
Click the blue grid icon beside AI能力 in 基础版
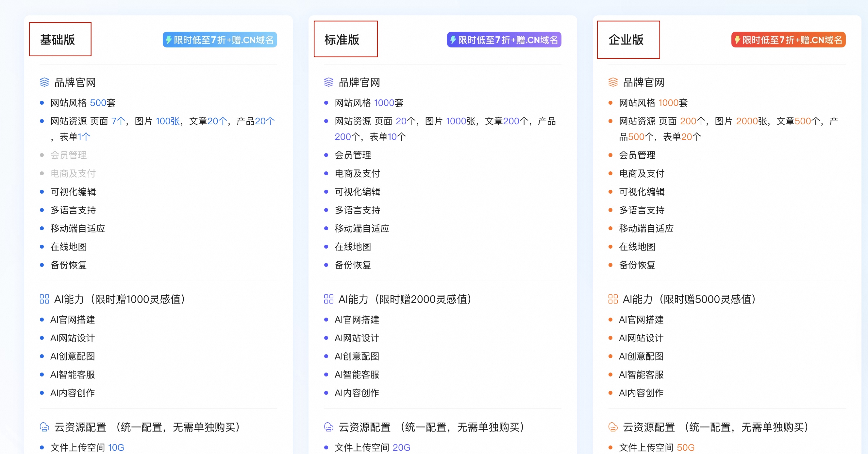tap(44, 299)
